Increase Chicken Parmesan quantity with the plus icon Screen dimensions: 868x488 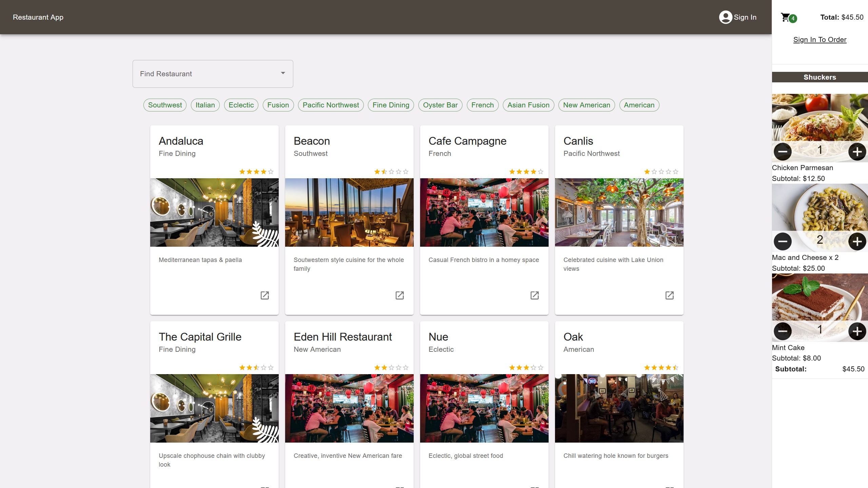pyautogui.click(x=857, y=151)
